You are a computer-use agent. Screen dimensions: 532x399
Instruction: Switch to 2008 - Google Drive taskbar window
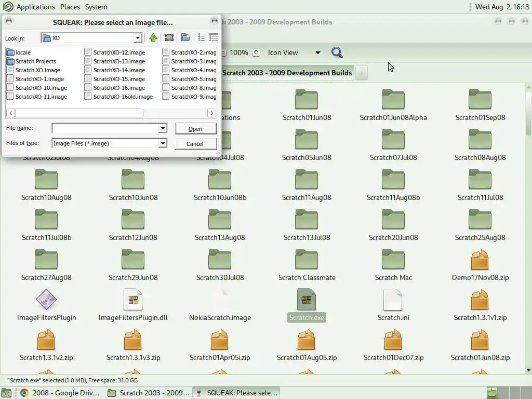click(60, 393)
